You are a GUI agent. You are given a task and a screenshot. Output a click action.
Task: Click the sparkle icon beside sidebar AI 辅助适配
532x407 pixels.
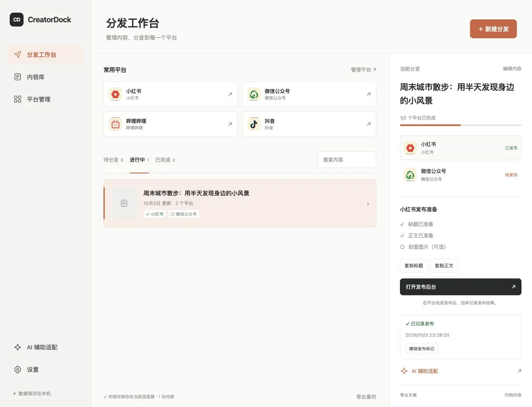[18, 347]
